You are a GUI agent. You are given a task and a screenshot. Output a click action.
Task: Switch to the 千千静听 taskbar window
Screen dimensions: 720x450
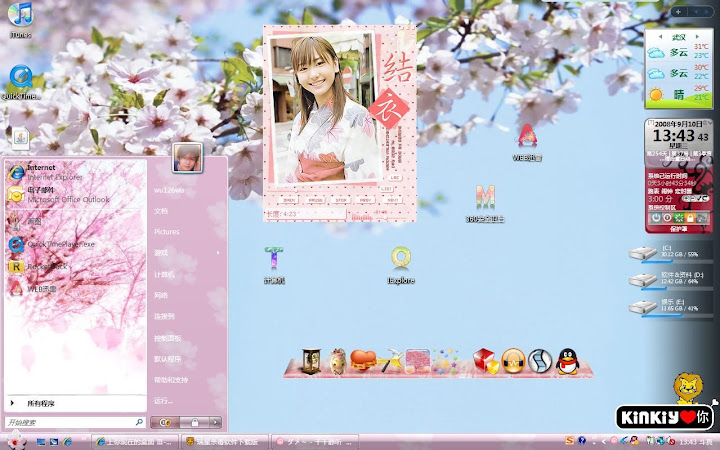click(x=315, y=442)
